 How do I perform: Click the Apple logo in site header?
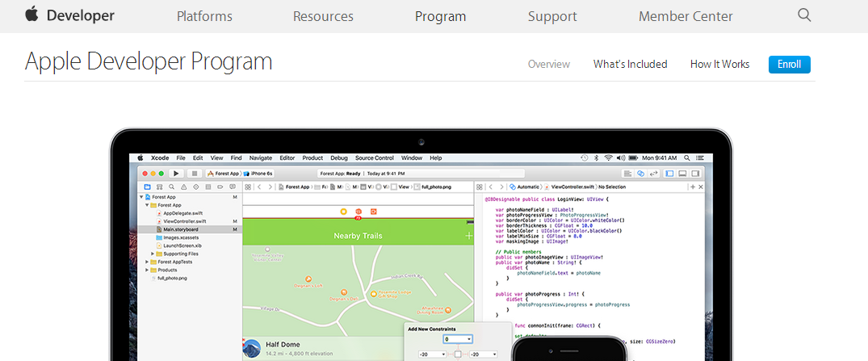coord(32,15)
